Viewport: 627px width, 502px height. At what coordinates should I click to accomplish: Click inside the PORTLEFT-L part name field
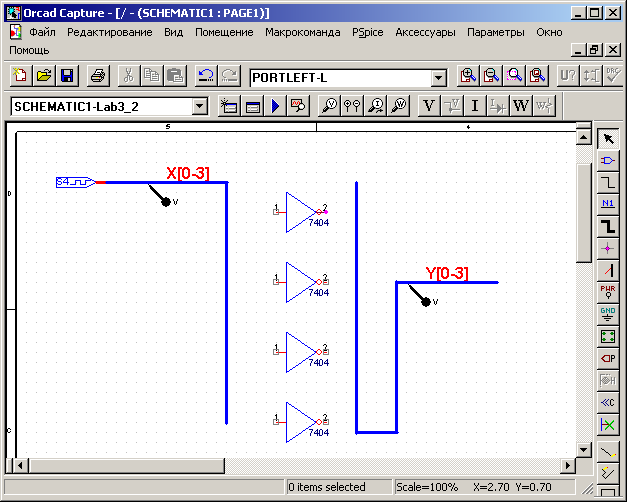[341, 78]
